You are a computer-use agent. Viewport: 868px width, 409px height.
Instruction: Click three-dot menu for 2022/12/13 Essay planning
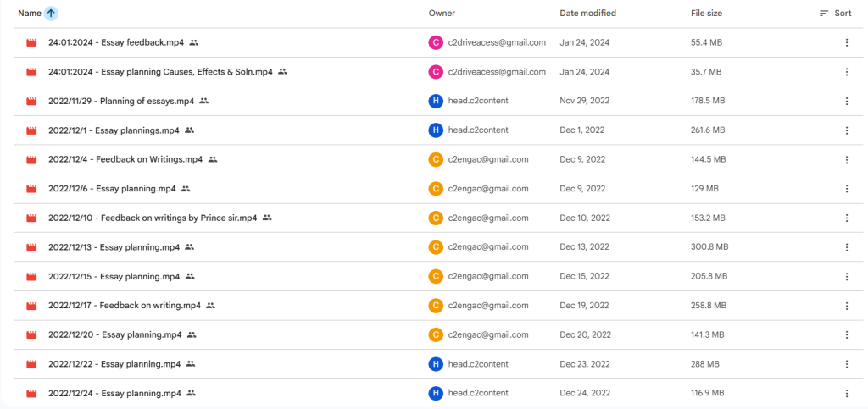tap(846, 247)
